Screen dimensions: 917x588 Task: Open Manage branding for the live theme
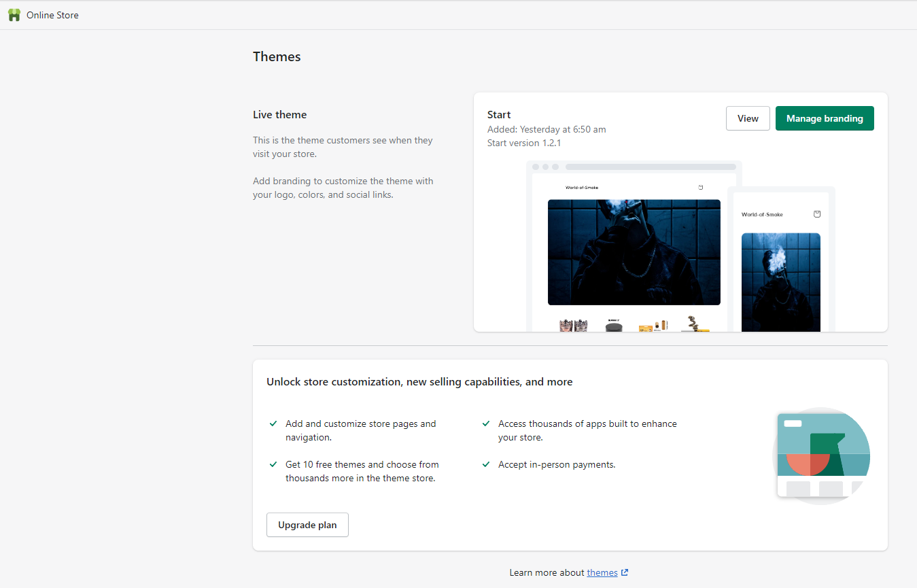[x=825, y=118]
